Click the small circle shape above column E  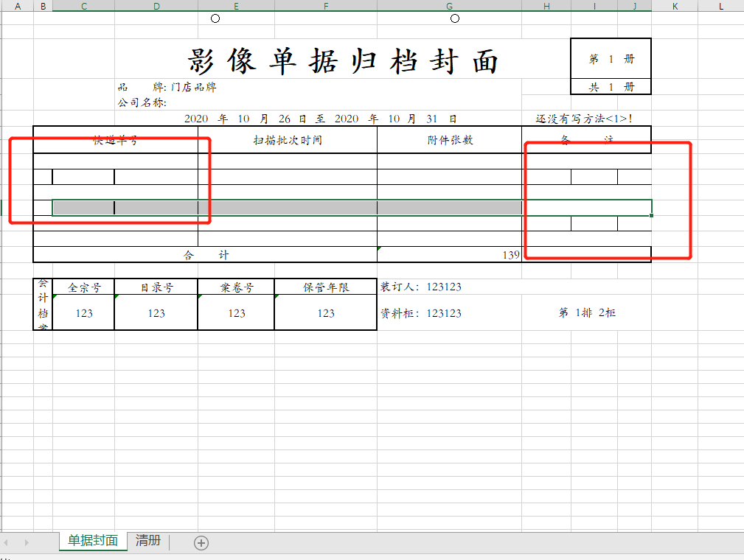tap(215, 18)
